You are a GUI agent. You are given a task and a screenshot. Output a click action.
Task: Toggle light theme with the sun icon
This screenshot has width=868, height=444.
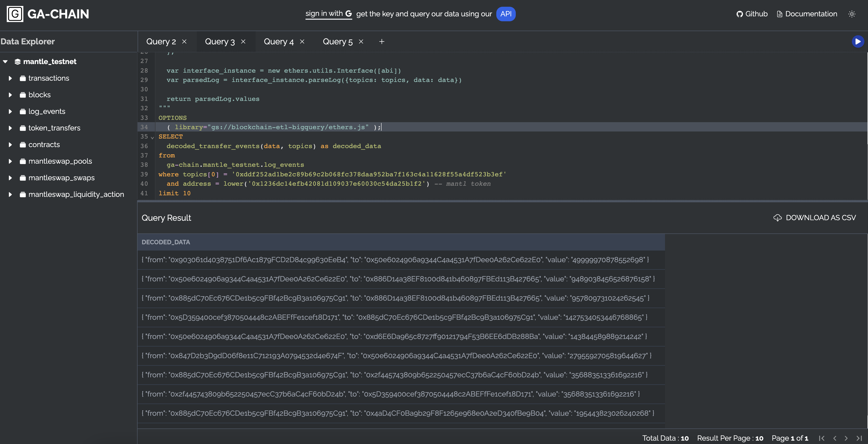pos(852,14)
